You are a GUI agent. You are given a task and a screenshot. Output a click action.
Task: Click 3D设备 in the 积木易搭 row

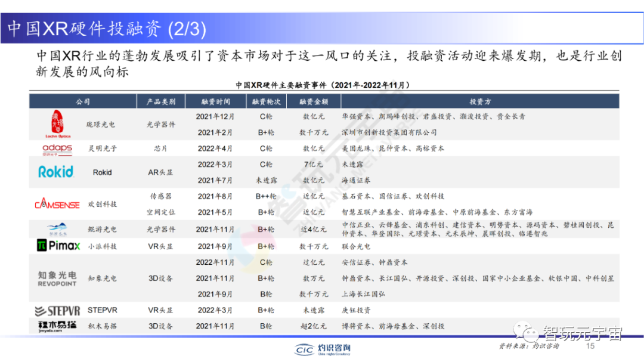(160, 326)
